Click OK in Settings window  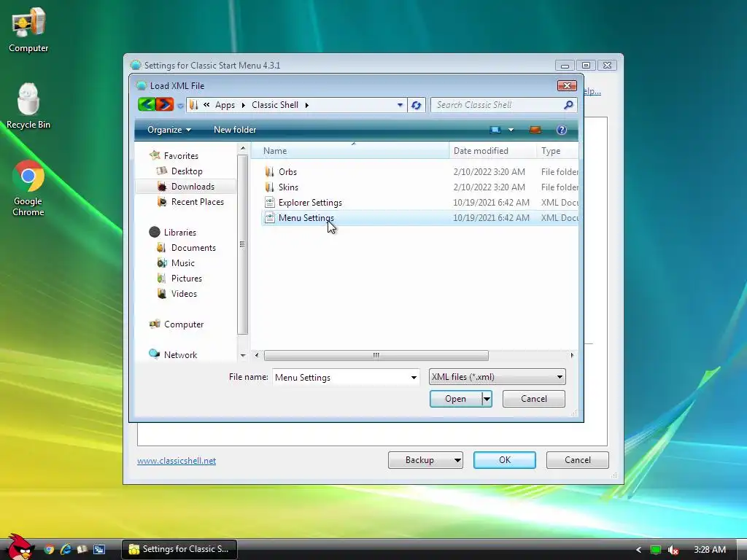pyautogui.click(x=505, y=460)
